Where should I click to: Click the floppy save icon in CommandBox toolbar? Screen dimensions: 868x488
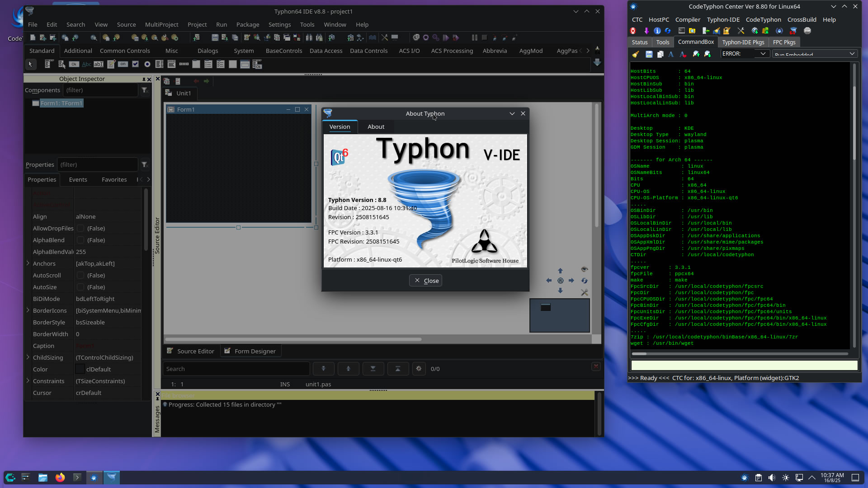click(649, 54)
